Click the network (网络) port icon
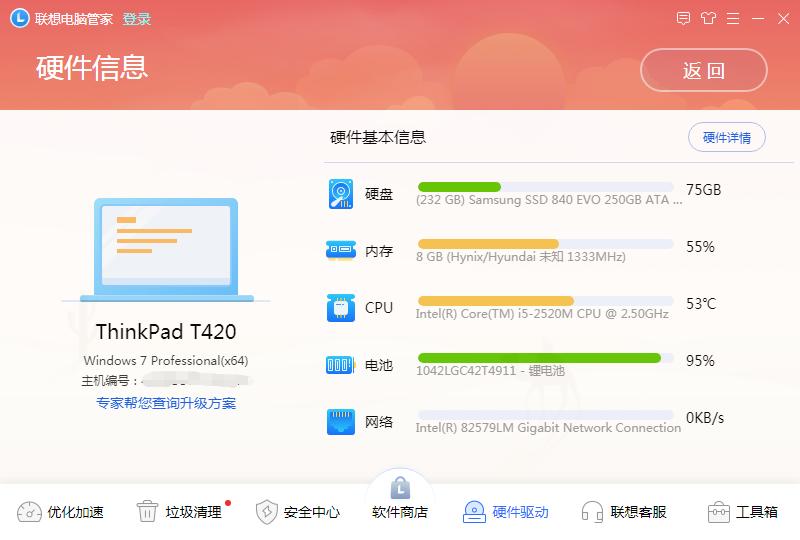The height and width of the screenshot is (540, 800). point(341,422)
